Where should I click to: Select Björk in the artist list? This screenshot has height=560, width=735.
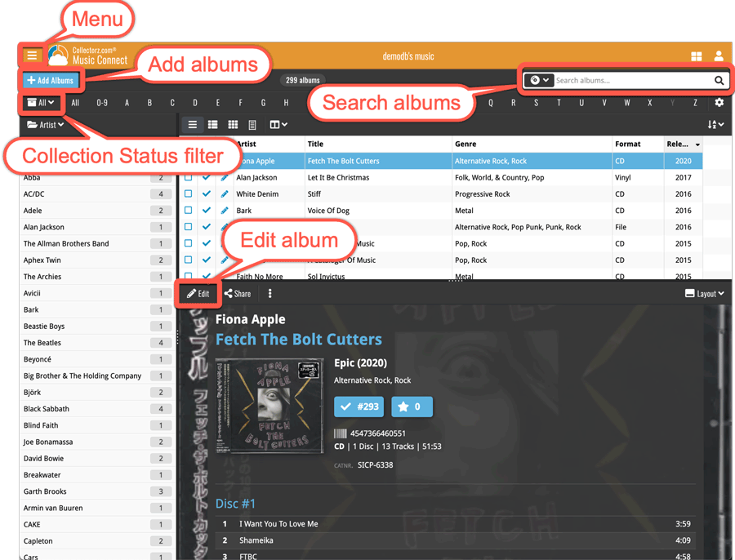click(x=96, y=392)
